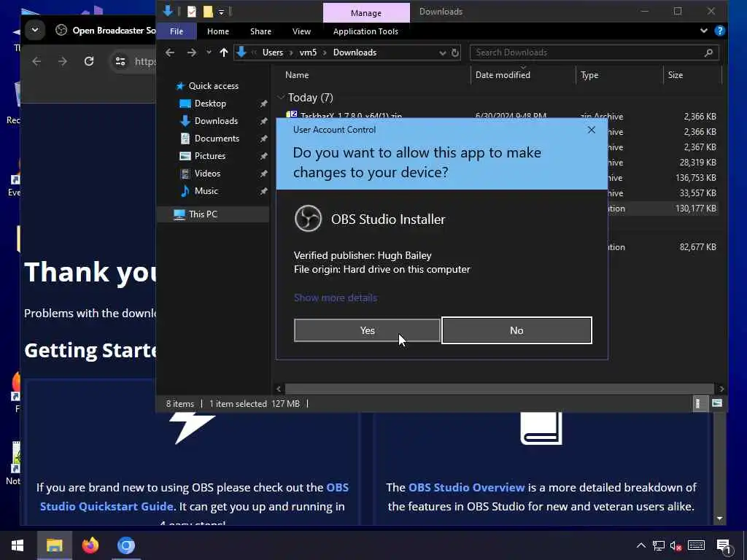Select the file sized 130,177 KB
Screen dimensions: 747x560
point(695,209)
